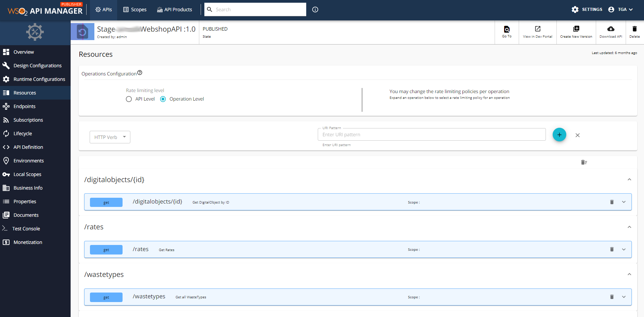Viewport: 644px width, 317px height.
Task: Delete the API using the header trash icon
Action: (634, 29)
